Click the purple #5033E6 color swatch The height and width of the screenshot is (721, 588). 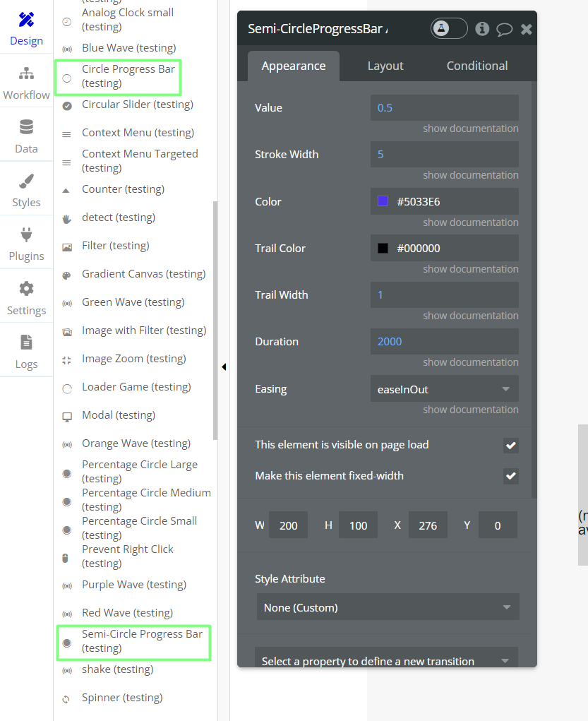tap(383, 201)
